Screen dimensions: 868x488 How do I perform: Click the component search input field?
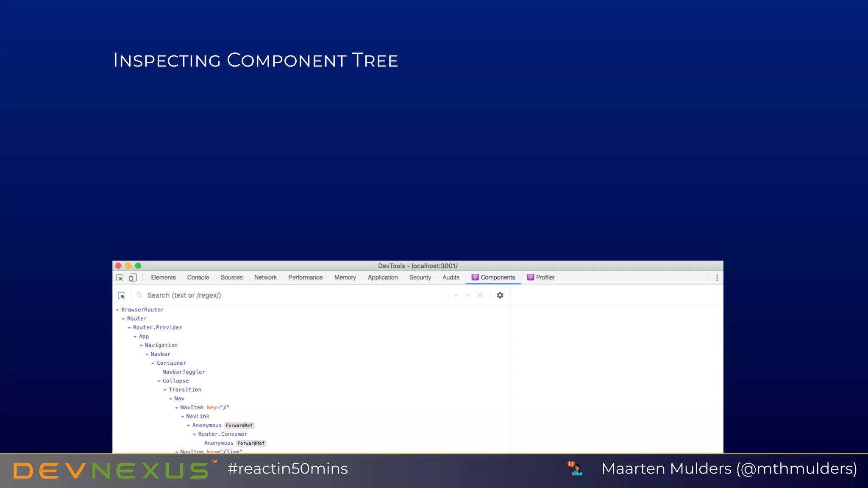[x=292, y=295]
